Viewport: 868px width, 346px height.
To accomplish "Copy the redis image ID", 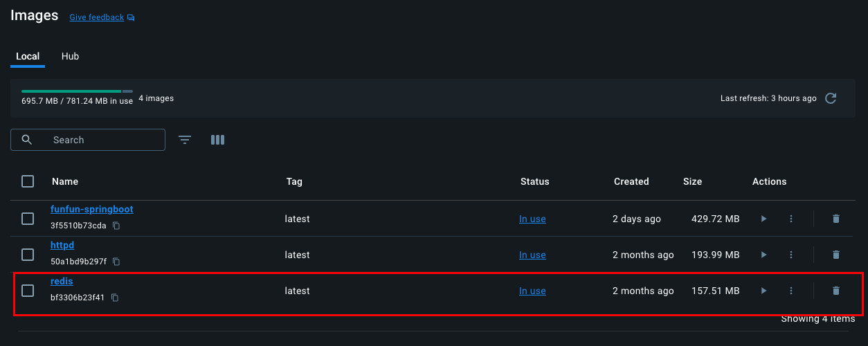I will [115, 298].
